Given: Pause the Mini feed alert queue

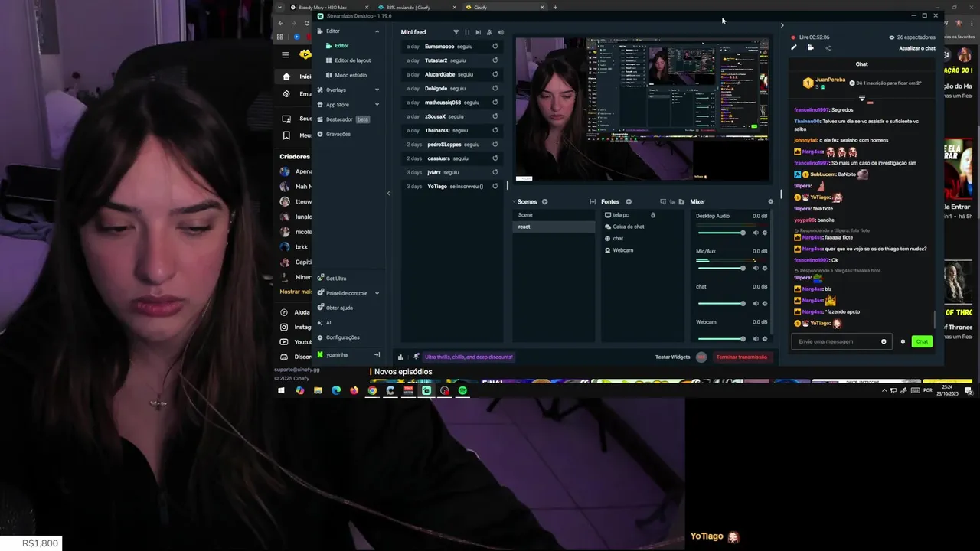Looking at the screenshot, I should tap(467, 32).
